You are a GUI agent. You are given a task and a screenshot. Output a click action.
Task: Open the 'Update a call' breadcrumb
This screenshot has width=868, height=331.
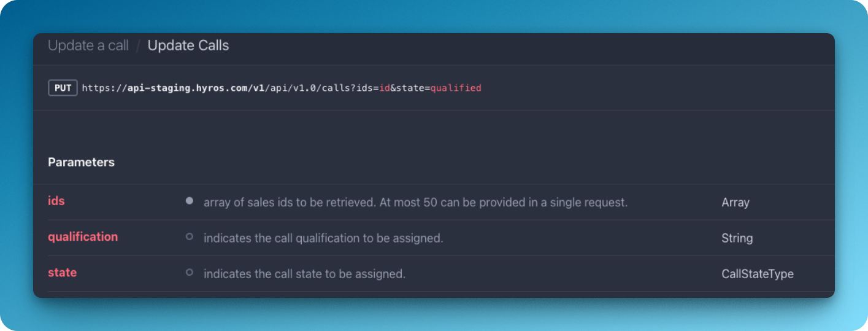pos(88,45)
